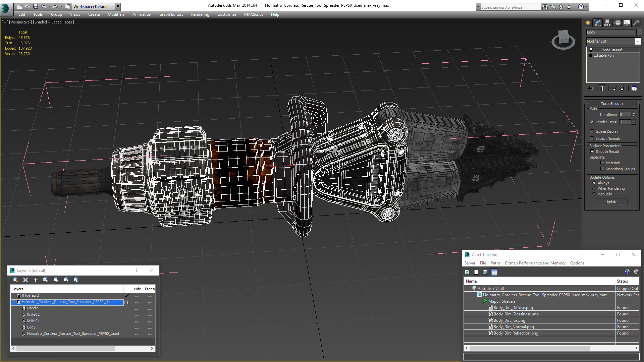This screenshot has height=362, width=644.
Task: Open Bitmap Performance and Memory menu
Action: click(x=535, y=263)
